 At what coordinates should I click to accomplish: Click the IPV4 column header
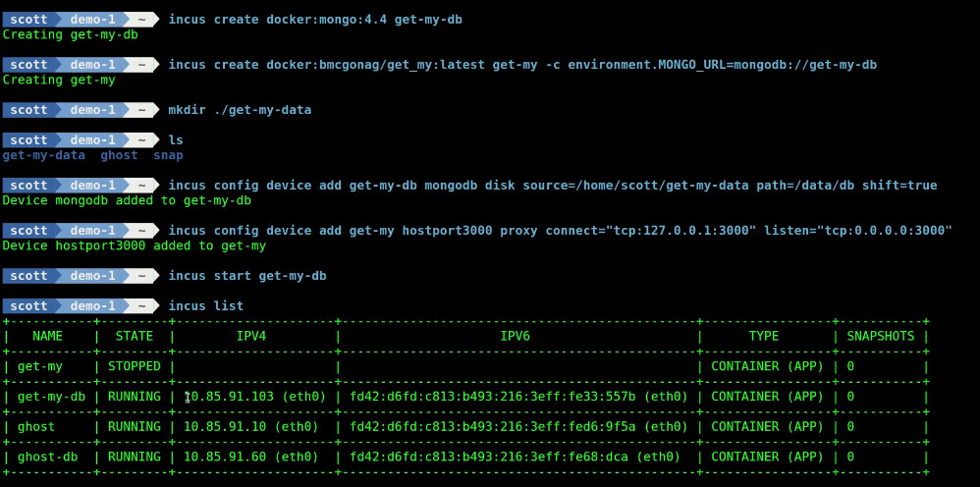(x=251, y=336)
